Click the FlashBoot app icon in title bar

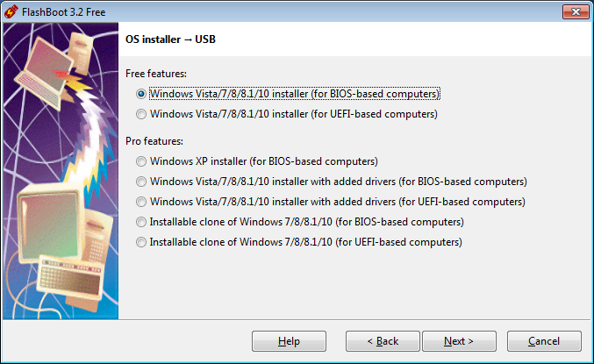pyautogui.click(x=11, y=11)
